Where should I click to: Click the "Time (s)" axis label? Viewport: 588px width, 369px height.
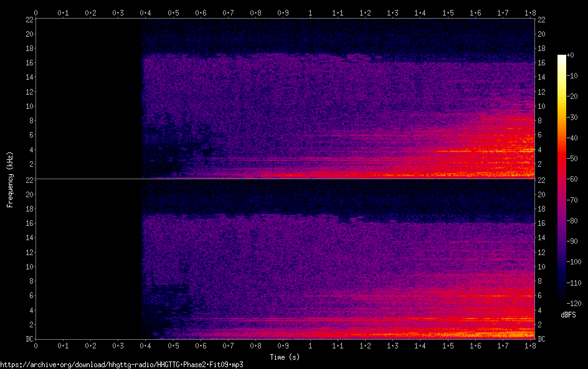[285, 357]
